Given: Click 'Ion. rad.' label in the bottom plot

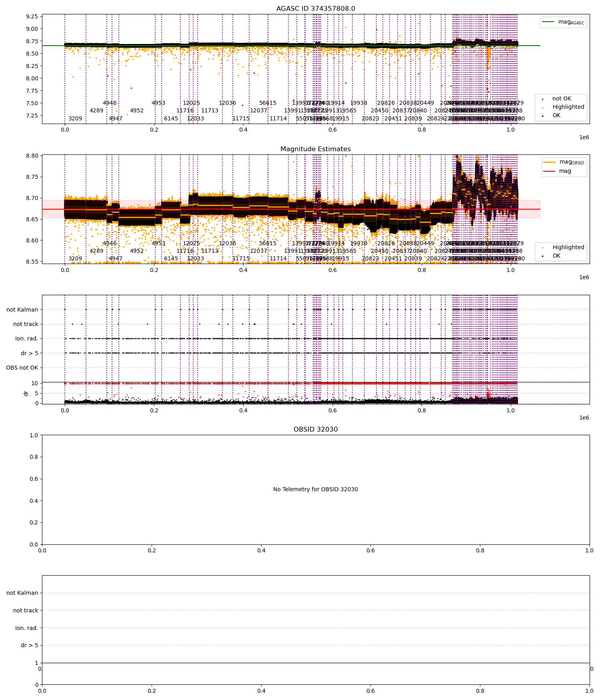Looking at the screenshot, I should tap(27, 628).
